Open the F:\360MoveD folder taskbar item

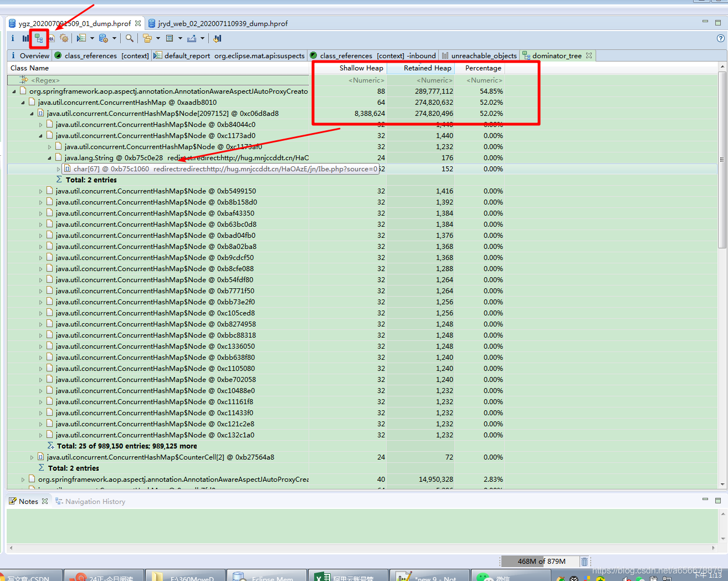click(x=186, y=575)
